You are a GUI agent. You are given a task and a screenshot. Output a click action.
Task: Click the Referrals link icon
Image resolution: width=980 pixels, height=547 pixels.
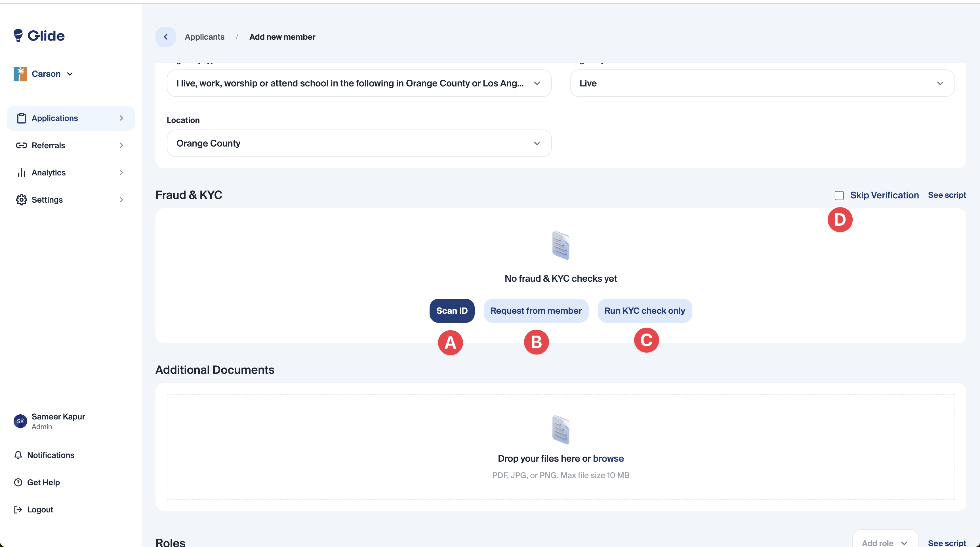click(21, 145)
